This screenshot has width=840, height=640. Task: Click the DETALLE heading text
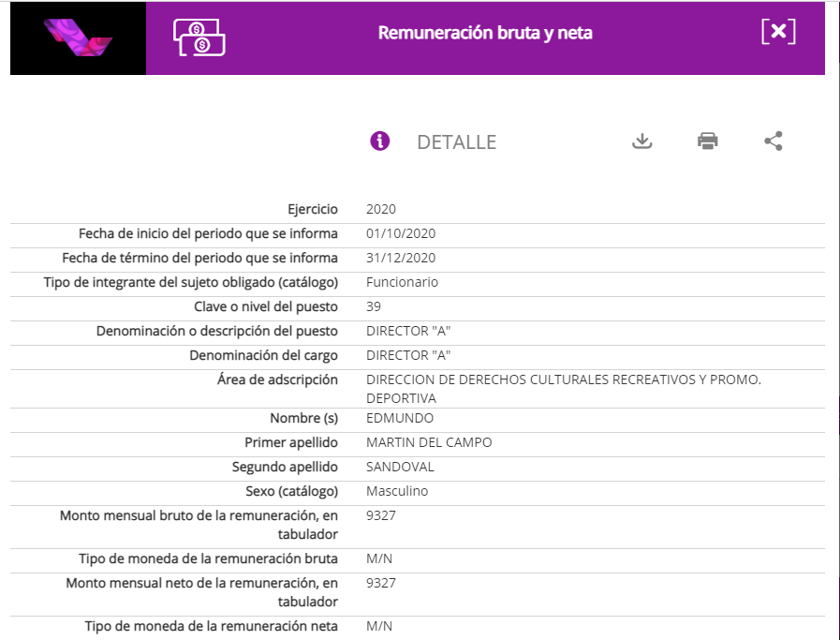456,142
